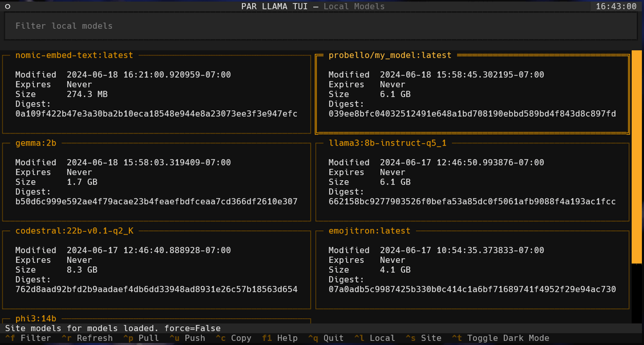Click digest text starting 039ee8bfc040
The height and width of the screenshot is (345, 644).
pos(472,114)
